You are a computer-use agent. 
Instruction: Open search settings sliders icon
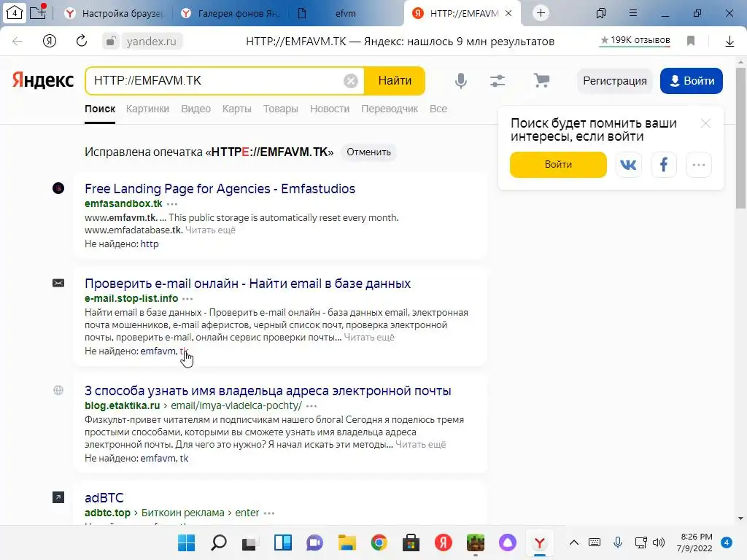[x=498, y=81]
